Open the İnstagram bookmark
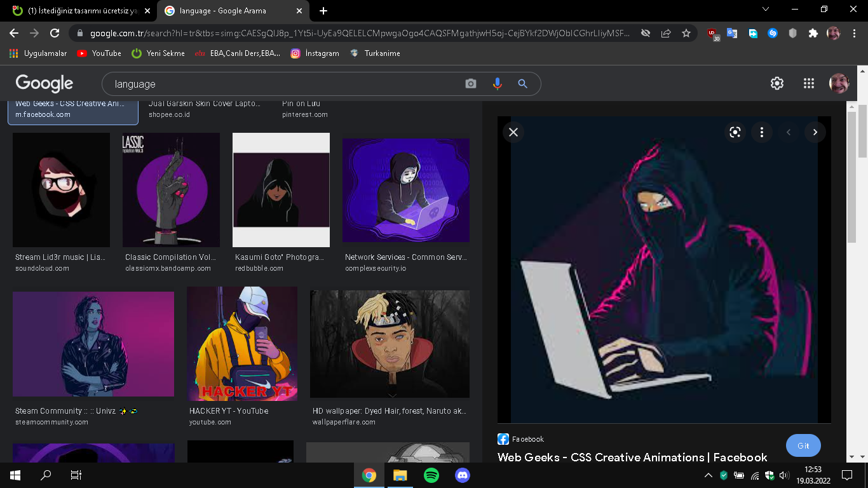This screenshot has width=868, height=488. [315, 53]
